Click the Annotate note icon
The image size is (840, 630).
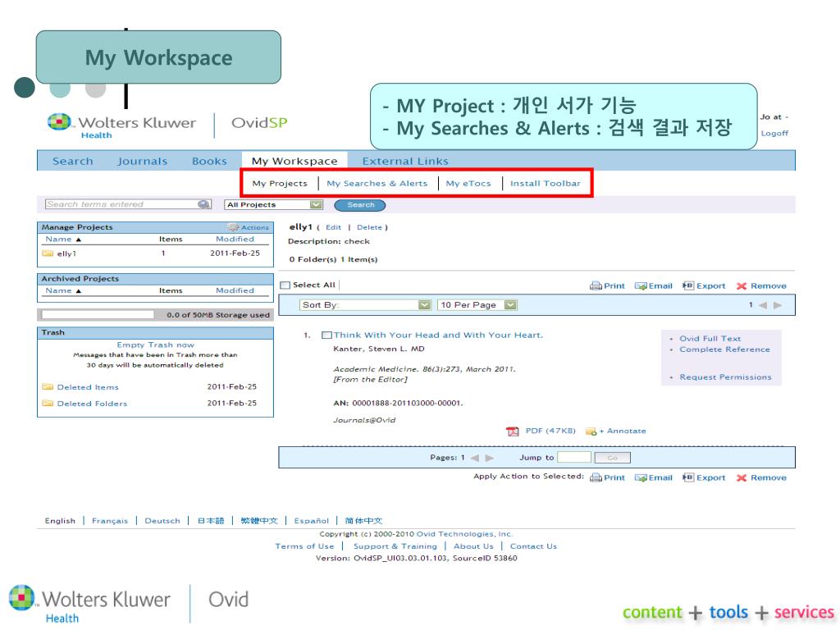pyautogui.click(x=591, y=431)
